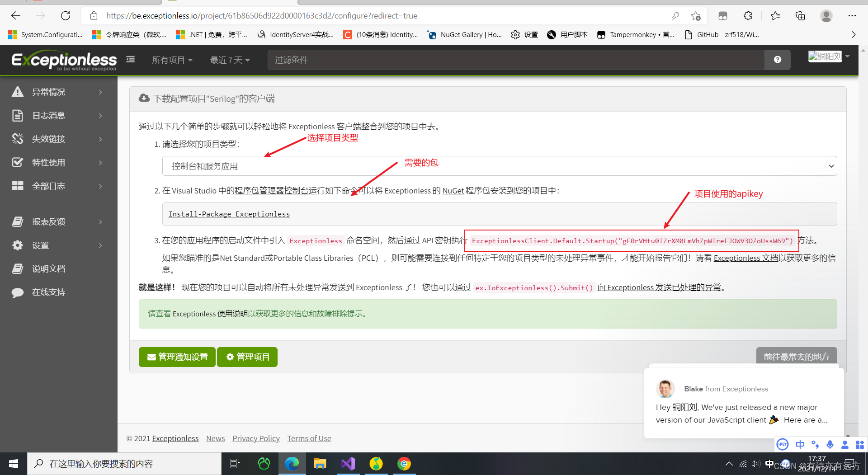Click the help question mark icon
The height and width of the screenshot is (475, 868).
point(777,59)
